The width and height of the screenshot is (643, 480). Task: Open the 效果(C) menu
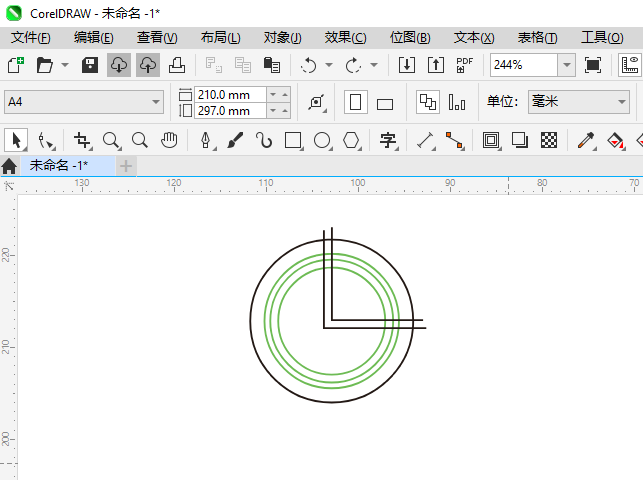click(x=345, y=37)
